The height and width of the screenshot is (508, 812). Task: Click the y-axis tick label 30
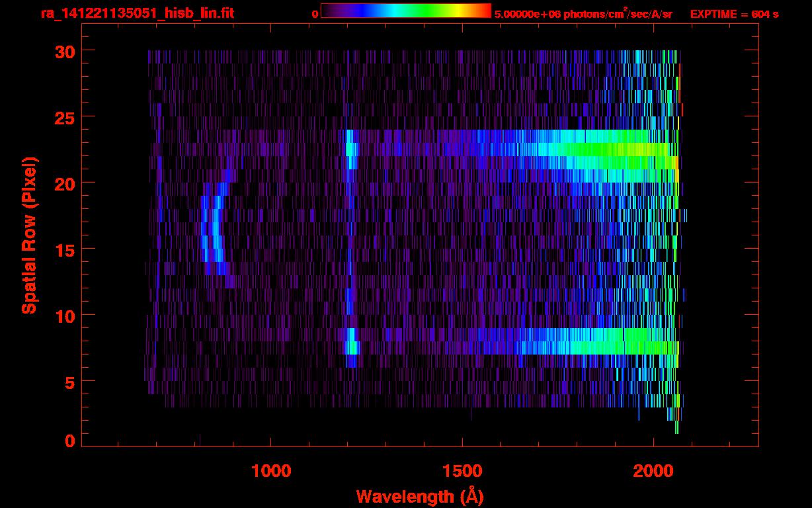click(x=65, y=51)
